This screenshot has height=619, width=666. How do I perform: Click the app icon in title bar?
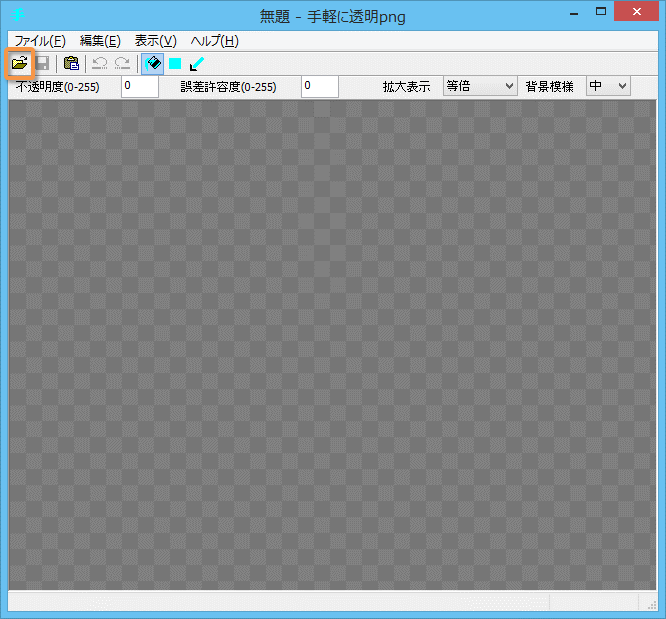tap(17, 15)
